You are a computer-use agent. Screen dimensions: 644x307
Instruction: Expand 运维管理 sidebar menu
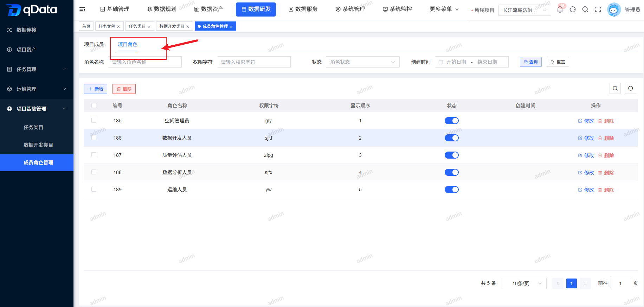[x=37, y=89]
